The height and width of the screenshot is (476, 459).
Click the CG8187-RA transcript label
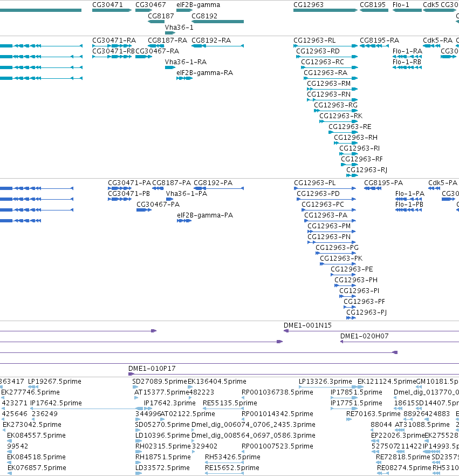coord(167,40)
